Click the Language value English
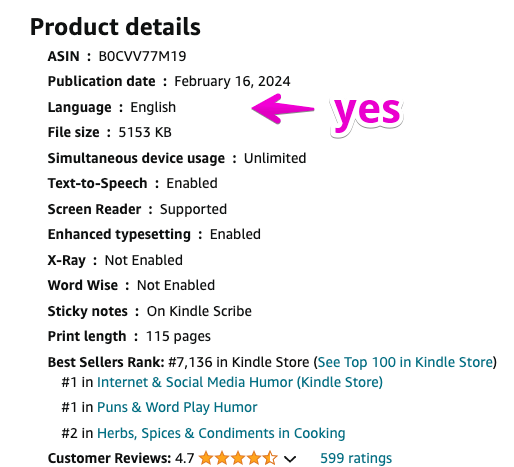Viewport: 514px width, 467px height. [x=153, y=107]
